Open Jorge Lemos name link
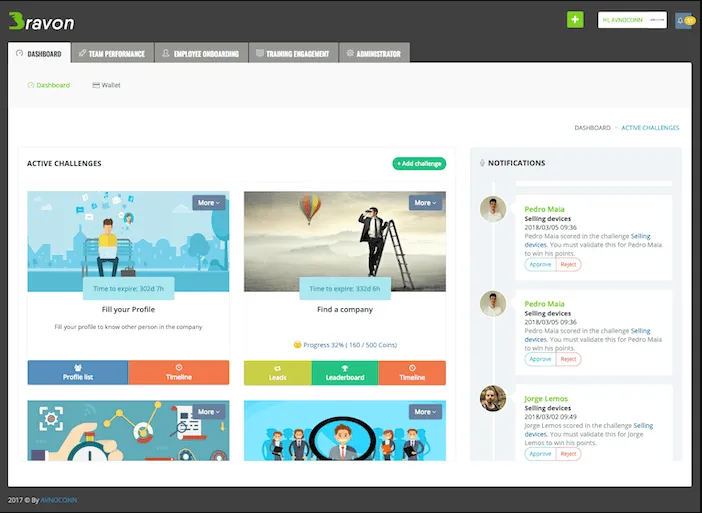This screenshot has height=513, width=702. 546,399
